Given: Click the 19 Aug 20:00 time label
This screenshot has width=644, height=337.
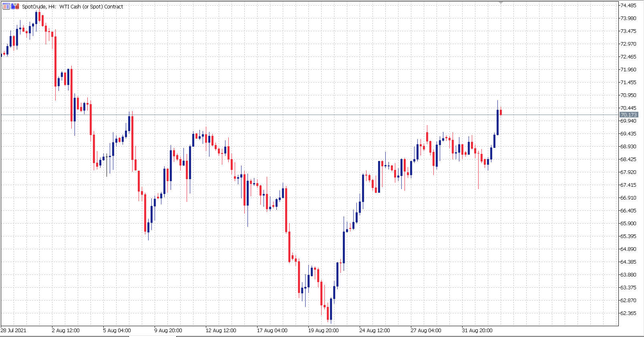Looking at the screenshot, I should (x=323, y=331).
